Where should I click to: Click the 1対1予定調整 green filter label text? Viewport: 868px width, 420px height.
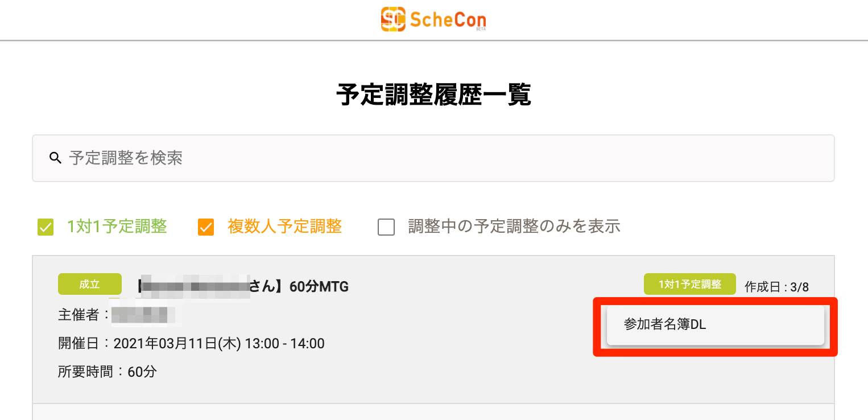point(117,227)
